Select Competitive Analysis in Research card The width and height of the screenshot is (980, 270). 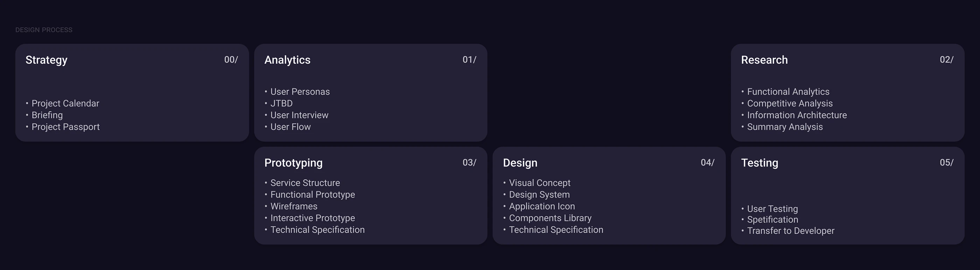point(789,103)
